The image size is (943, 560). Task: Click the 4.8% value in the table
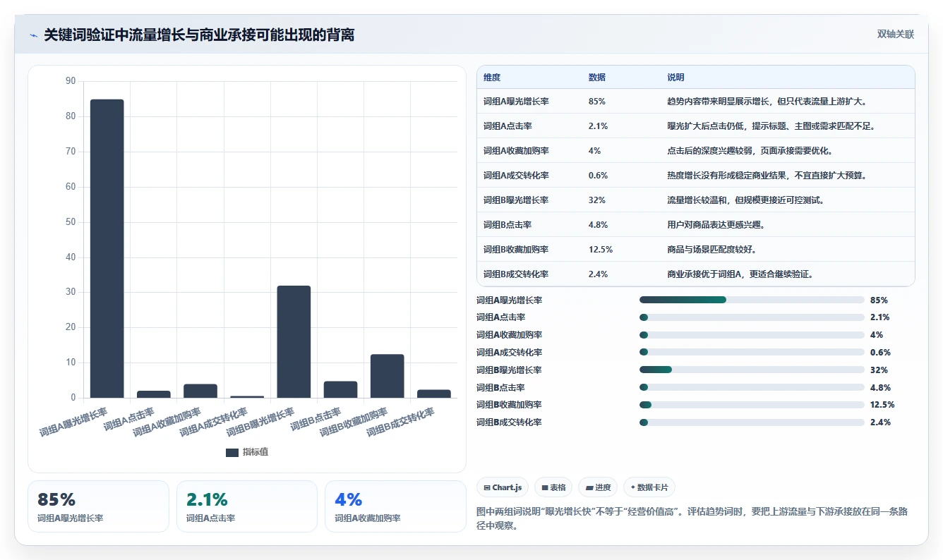pyautogui.click(x=598, y=225)
